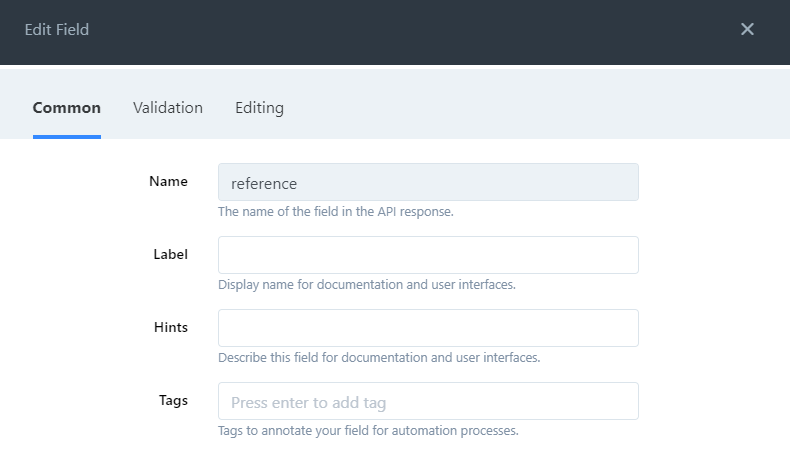
Task: Click the 'Tags' field label
Action: point(173,401)
